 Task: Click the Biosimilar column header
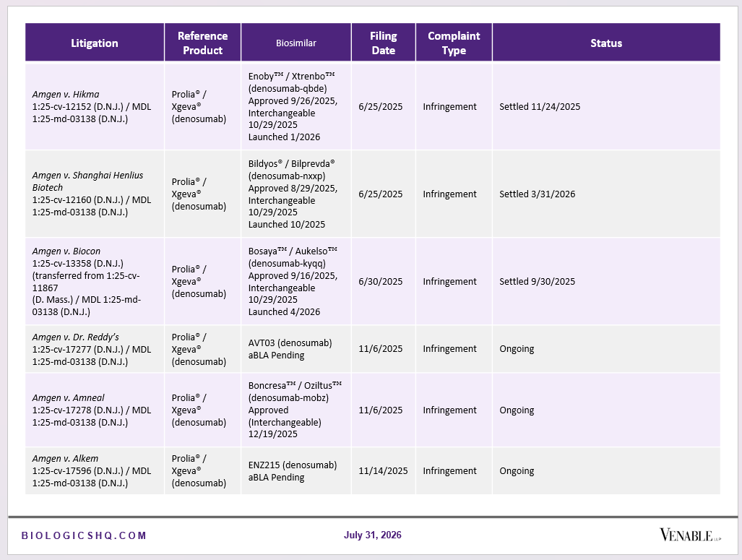tap(296, 43)
